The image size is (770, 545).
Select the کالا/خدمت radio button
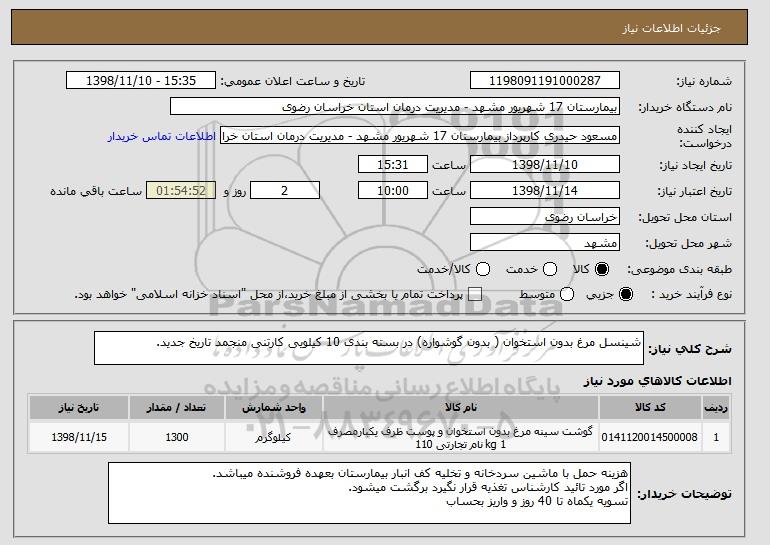pyautogui.click(x=483, y=269)
